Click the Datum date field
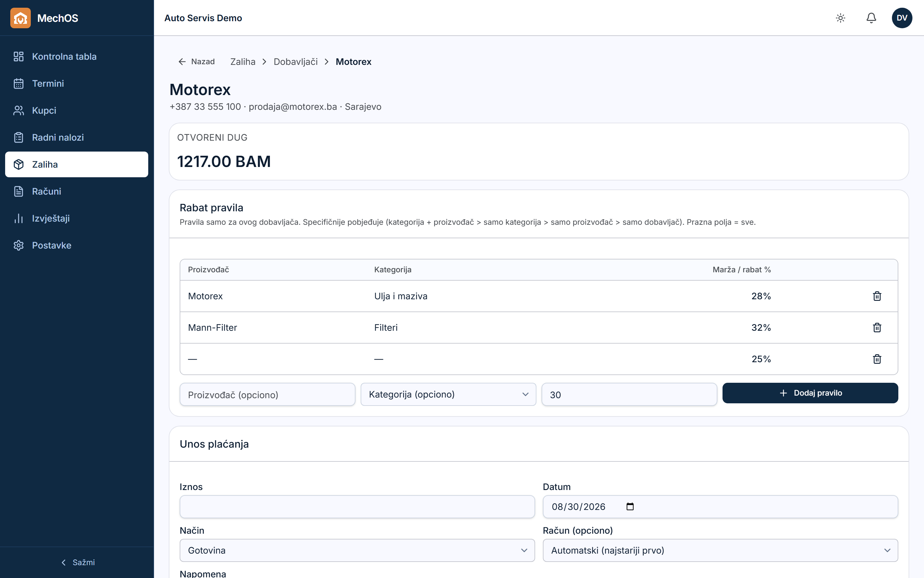This screenshot has width=924, height=578. (720, 507)
